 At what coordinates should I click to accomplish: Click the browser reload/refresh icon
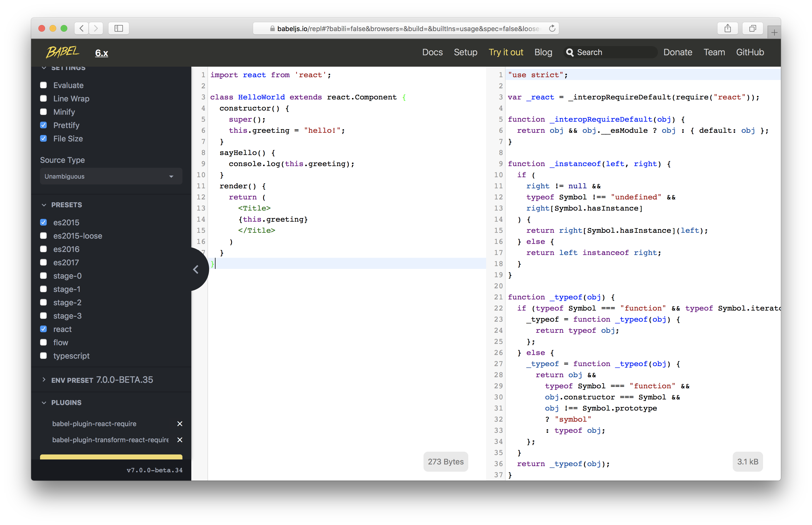(551, 28)
